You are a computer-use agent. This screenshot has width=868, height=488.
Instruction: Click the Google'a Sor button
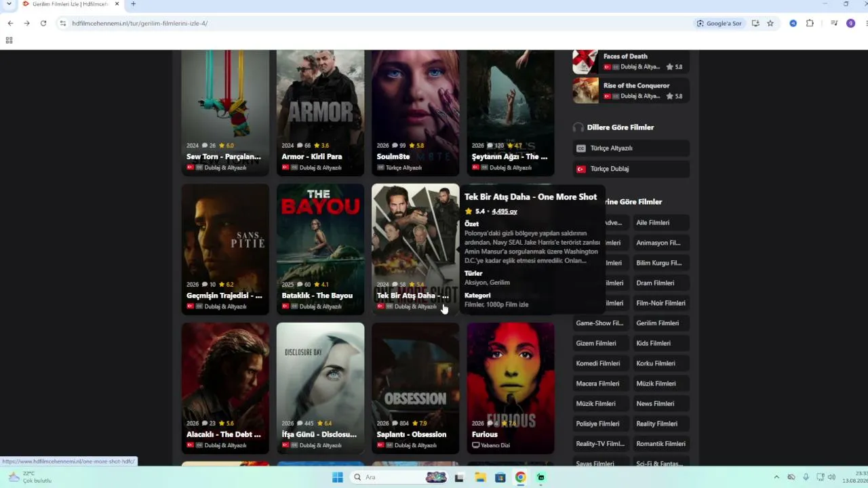(x=719, y=23)
